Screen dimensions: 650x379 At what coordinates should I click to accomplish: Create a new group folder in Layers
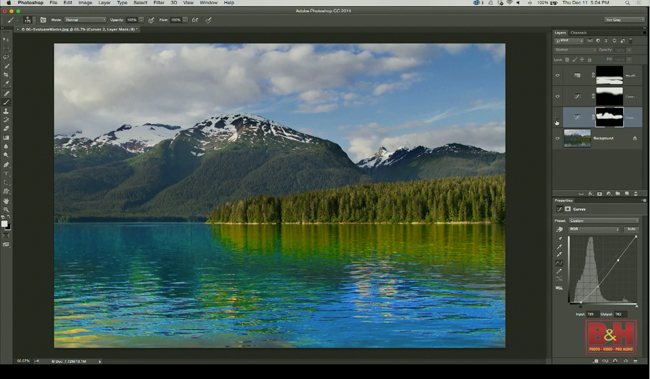click(x=618, y=194)
